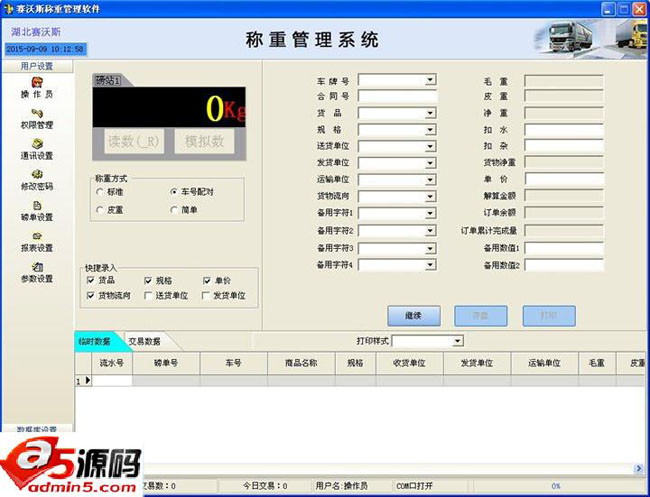The height and width of the screenshot is (497, 650).
Task: Click into the 备用数值2 input field
Action: pyautogui.click(x=564, y=265)
